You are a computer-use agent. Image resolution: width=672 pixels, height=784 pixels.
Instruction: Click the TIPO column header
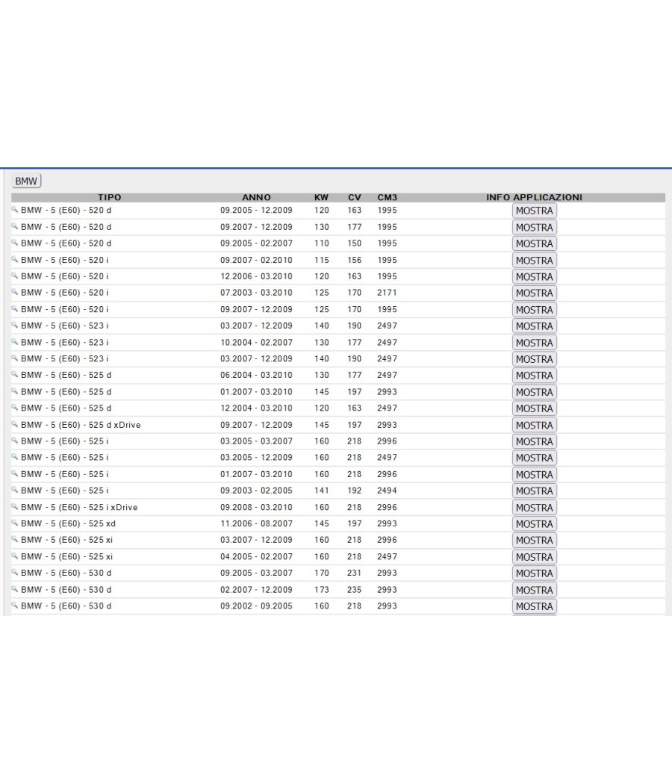[x=110, y=198]
